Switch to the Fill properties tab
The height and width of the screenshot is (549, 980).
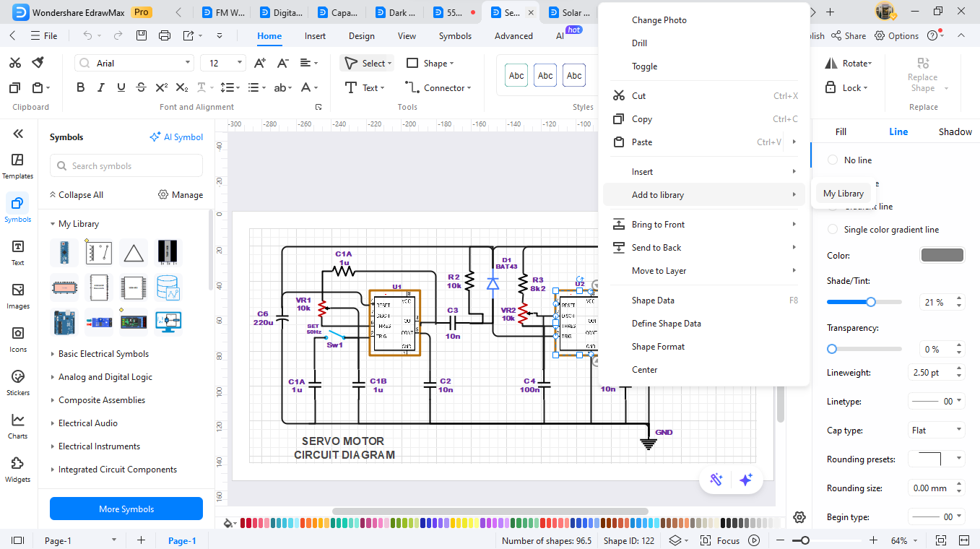841,131
